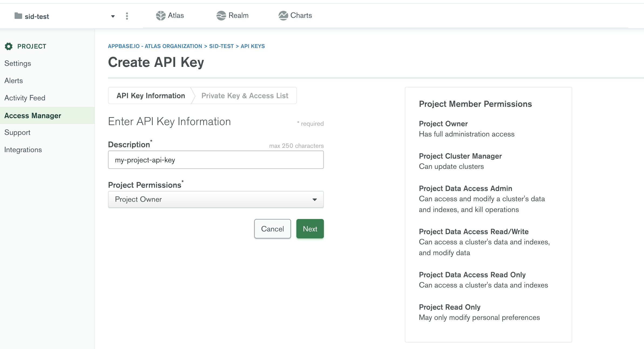Go to Appbase.io Atlas Organization breadcrumb
The width and height of the screenshot is (644, 349).
[x=155, y=46]
